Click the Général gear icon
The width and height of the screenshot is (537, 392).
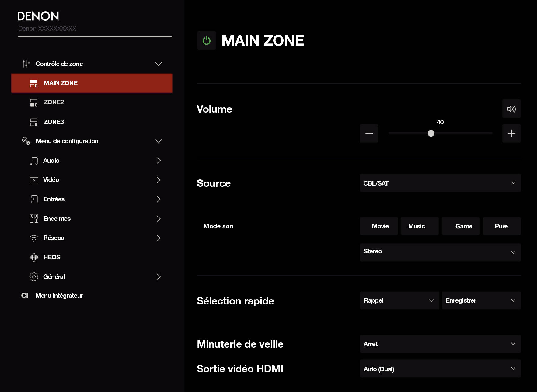point(34,277)
